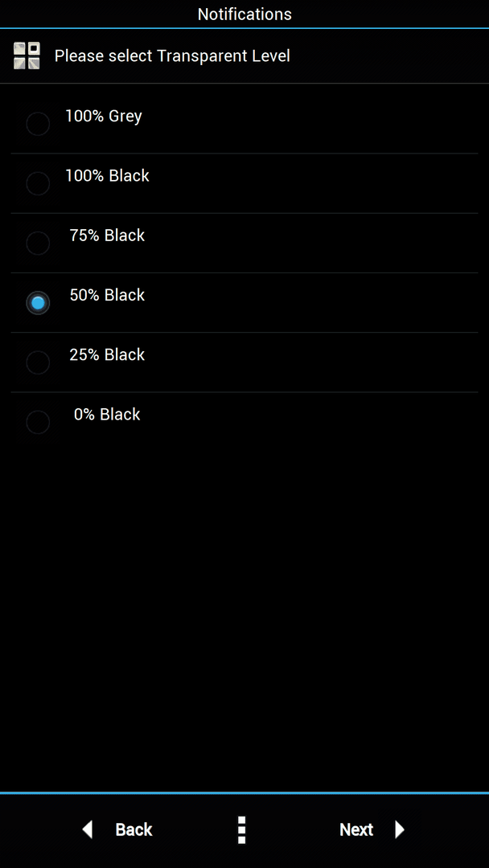This screenshot has width=489, height=868.
Task: Select the 0% Black radio button
Action: (x=39, y=423)
